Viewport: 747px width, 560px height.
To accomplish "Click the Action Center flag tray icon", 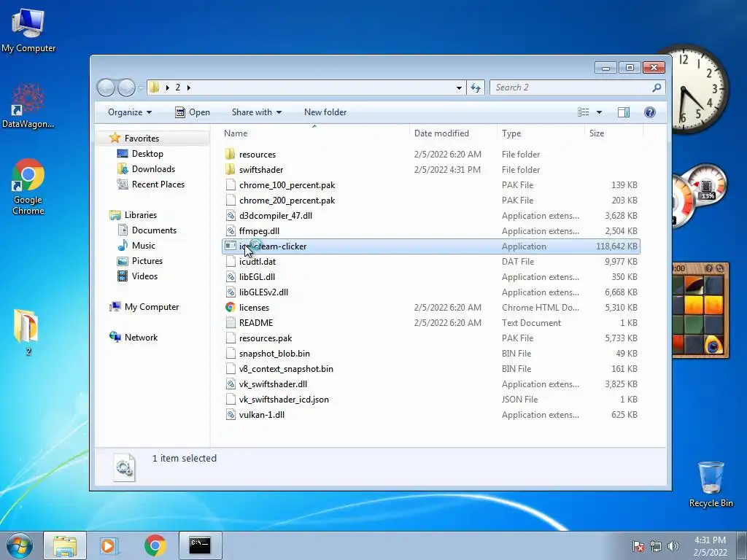I will (x=638, y=546).
